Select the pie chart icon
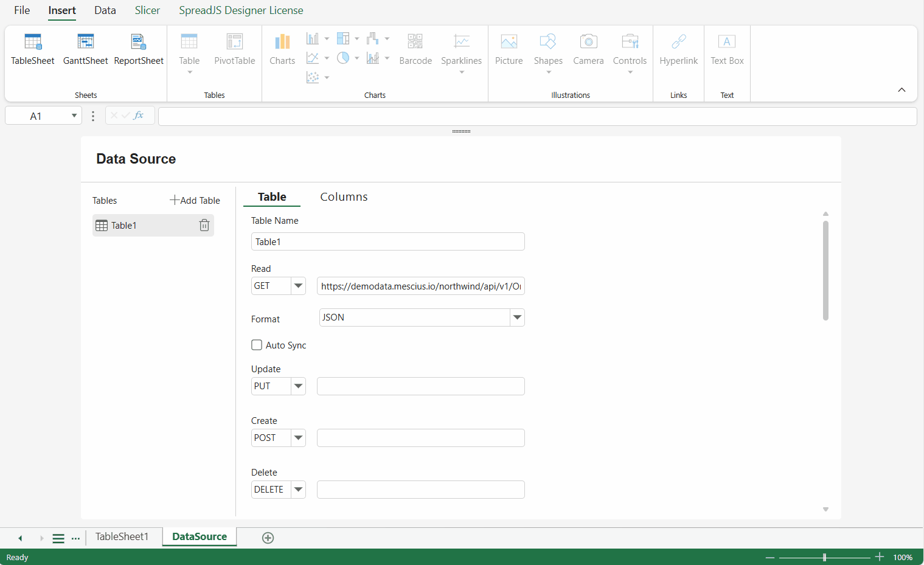The width and height of the screenshot is (924, 565). pyautogui.click(x=343, y=58)
